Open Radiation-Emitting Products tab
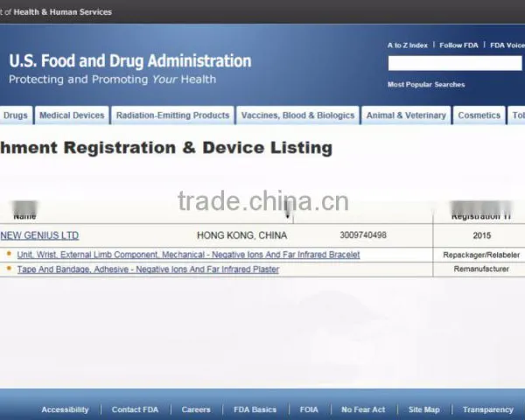Screen dimensions: 525x420 coord(172,115)
